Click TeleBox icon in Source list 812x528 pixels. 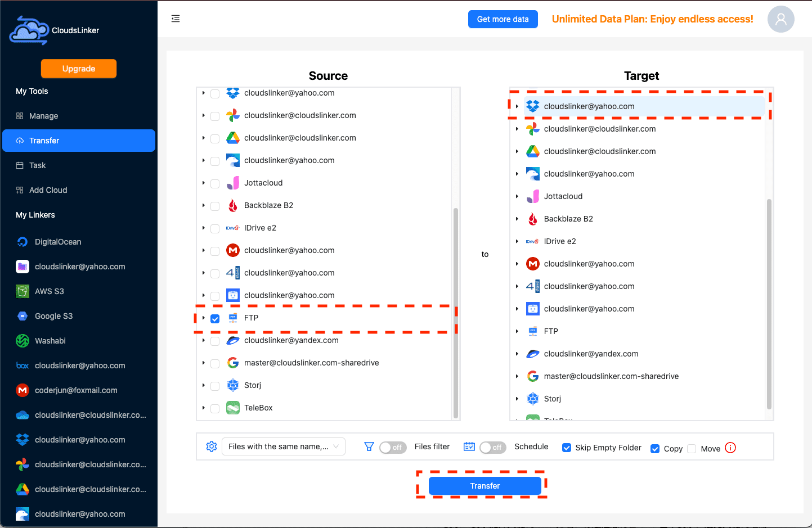[x=233, y=408]
